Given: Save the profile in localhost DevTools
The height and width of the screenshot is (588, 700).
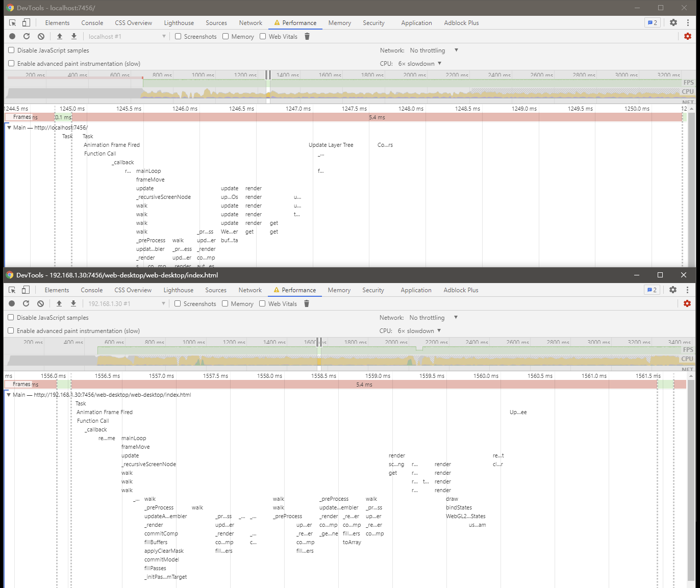Looking at the screenshot, I should [74, 36].
